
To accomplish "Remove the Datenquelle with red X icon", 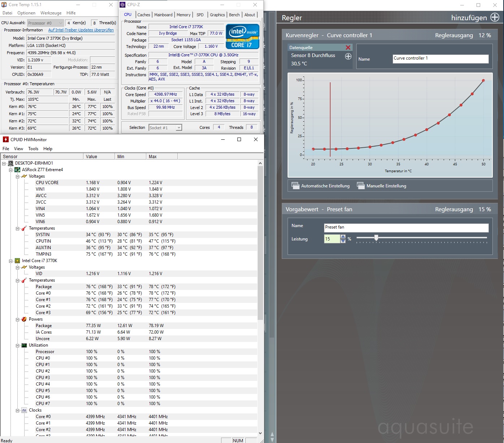I will [348, 48].
